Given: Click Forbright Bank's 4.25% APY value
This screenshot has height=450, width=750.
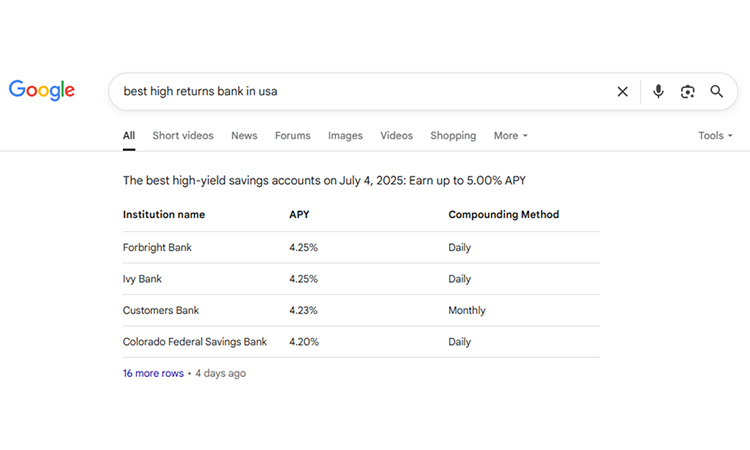Looking at the screenshot, I should point(303,247).
